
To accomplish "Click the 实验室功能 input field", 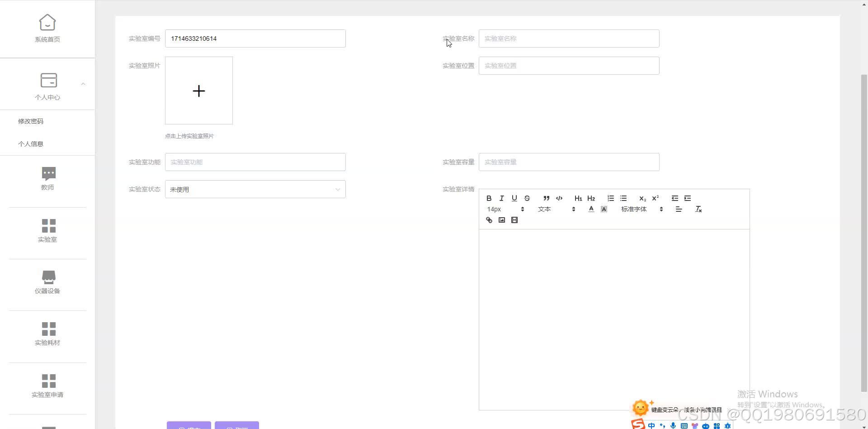I will 255,162.
